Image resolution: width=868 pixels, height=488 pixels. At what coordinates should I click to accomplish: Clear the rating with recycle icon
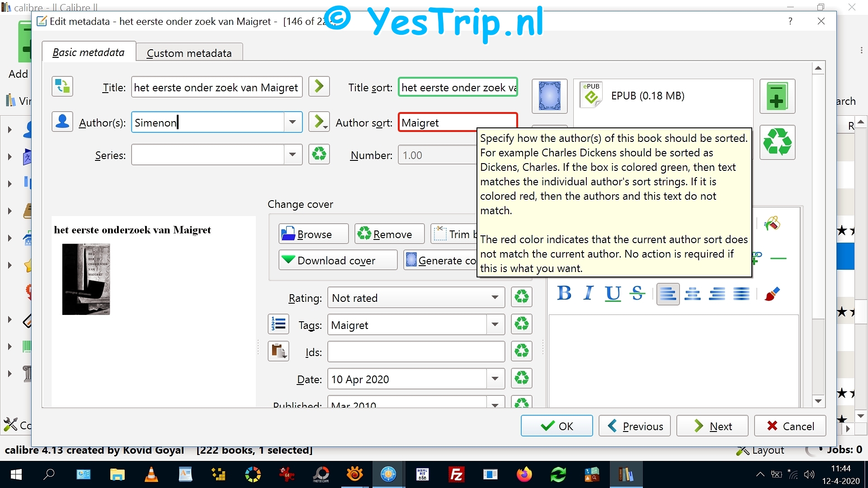point(521,297)
